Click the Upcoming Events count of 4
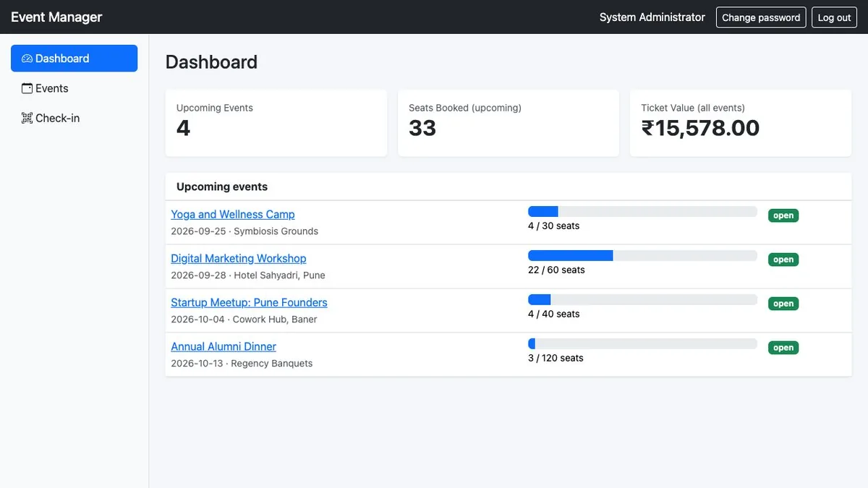Image resolution: width=868 pixels, height=488 pixels. [184, 128]
